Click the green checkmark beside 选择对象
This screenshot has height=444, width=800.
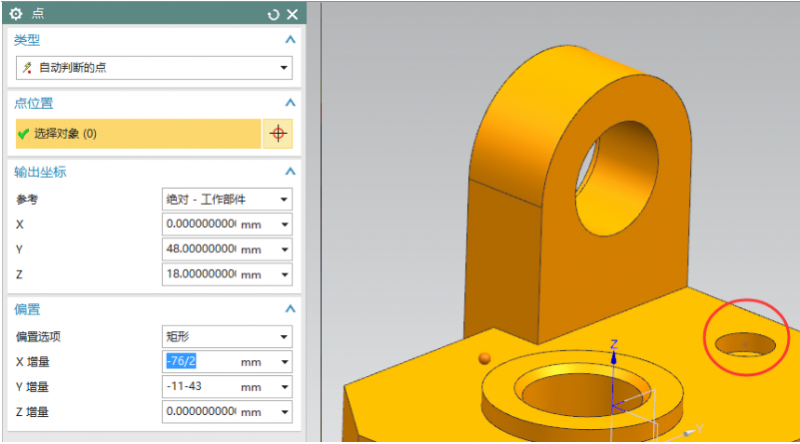point(23,133)
